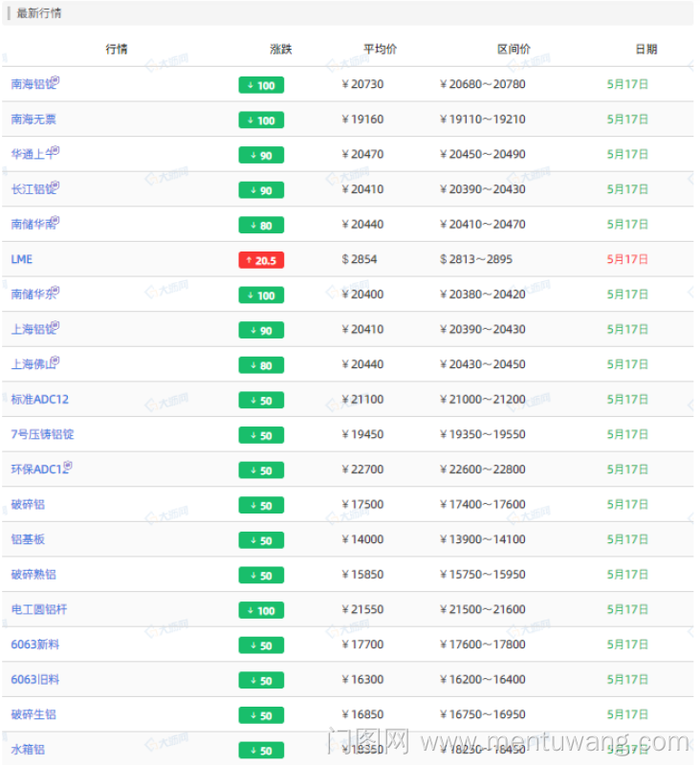Open the 破碎铝 quote link
This screenshot has width=700, height=765.
tap(28, 505)
